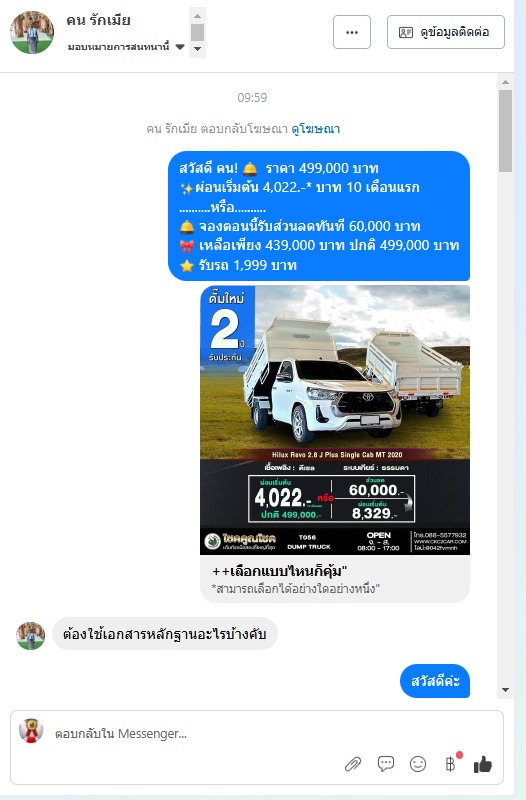Click the chat scrollbar up arrow
The image size is (526, 800).
click(506, 82)
